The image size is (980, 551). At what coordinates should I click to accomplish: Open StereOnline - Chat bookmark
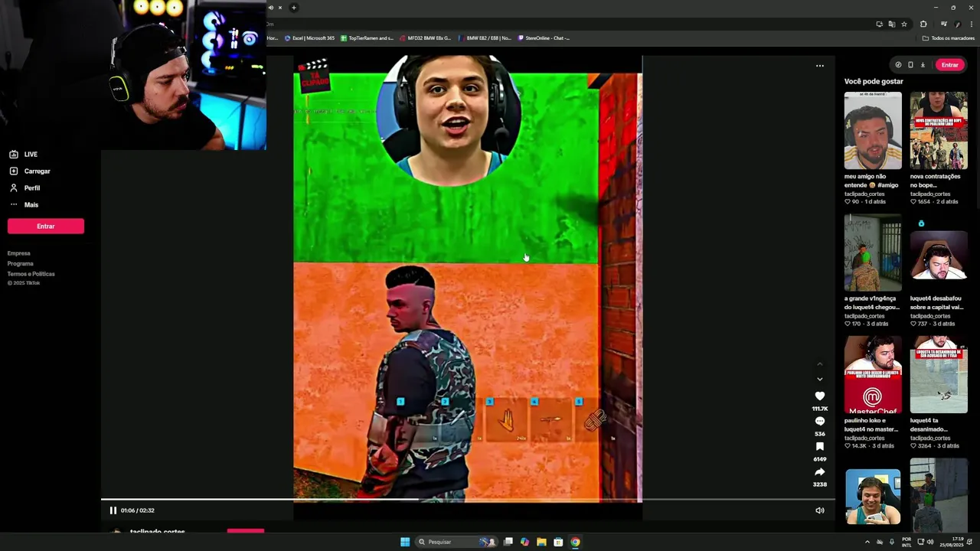[x=544, y=37]
